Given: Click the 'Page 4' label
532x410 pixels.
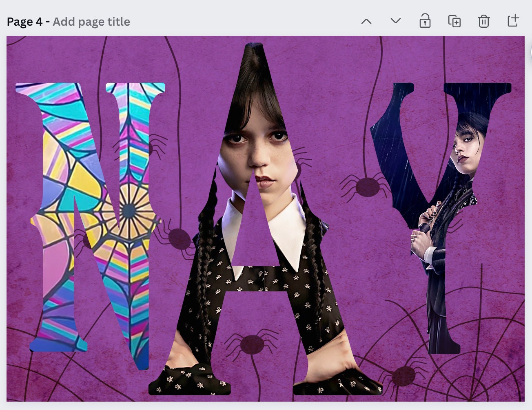Looking at the screenshot, I should tap(24, 22).
